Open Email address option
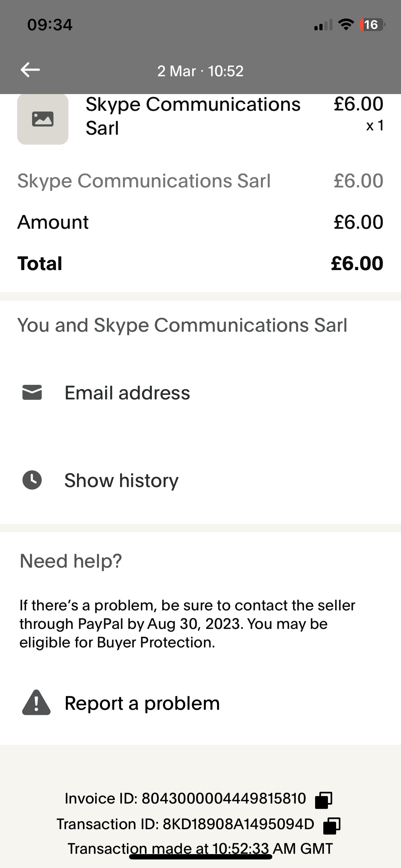Screen dimensions: 401x868 tap(127, 393)
